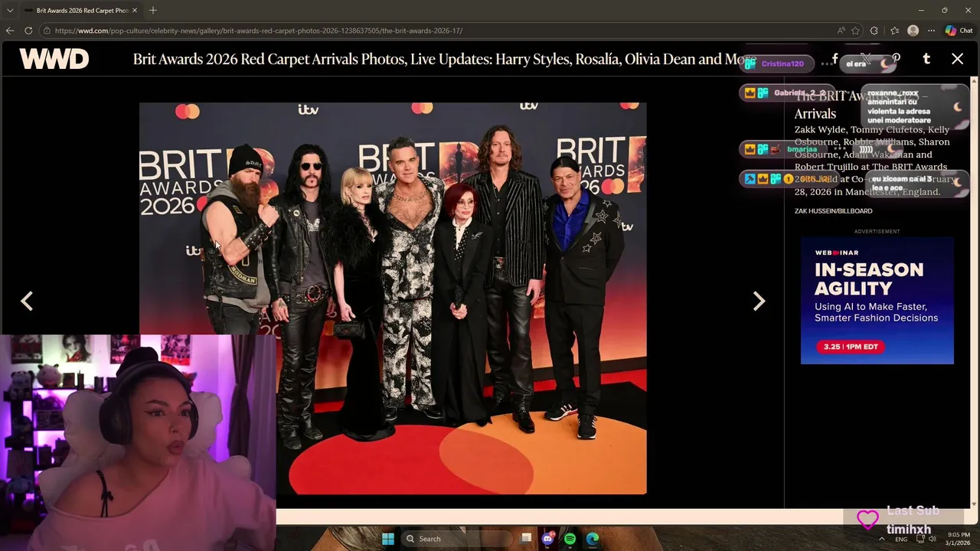Show hidden system tray icons
Screen dimensions: 980x551
(x=881, y=539)
